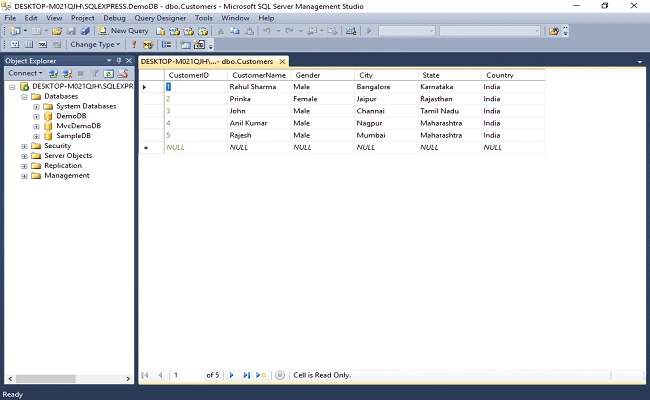Click the cell 'Jaipur'

386,99
